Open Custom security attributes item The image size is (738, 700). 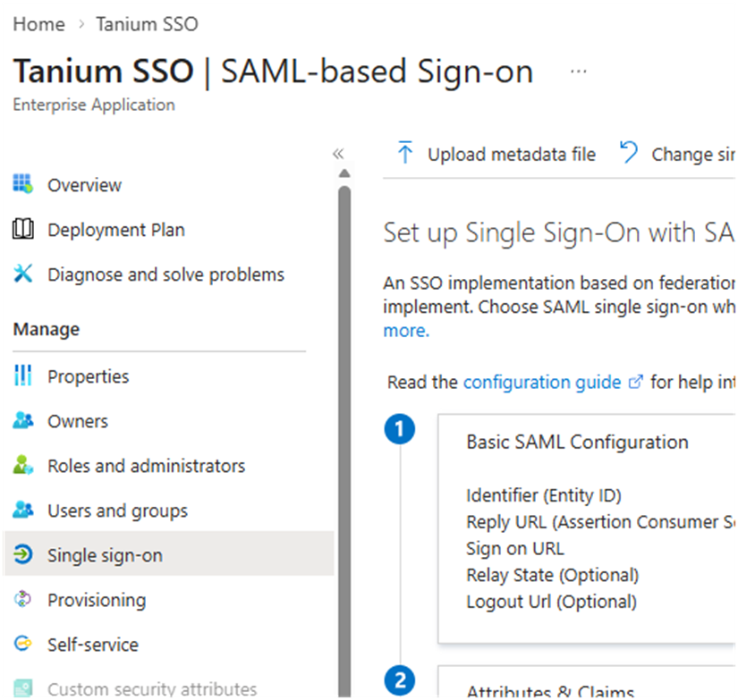tap(152, 689)
